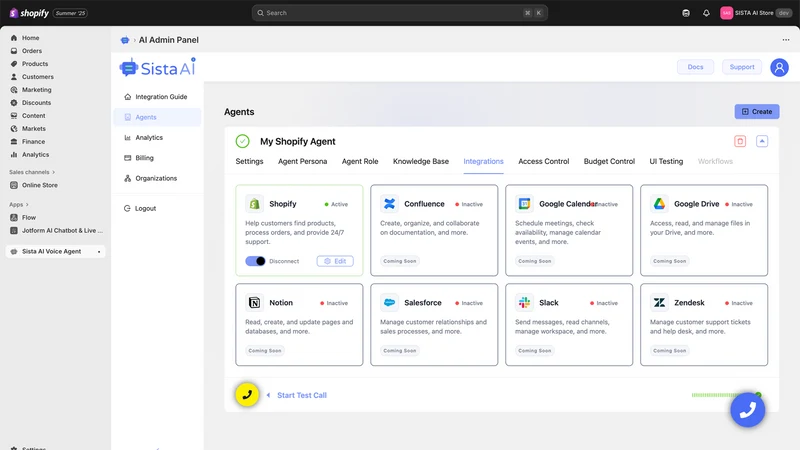This screenshot has width=800, height=450.
Task: Delete My Shopify Agent with trash icon
Action: coord(740,141)
